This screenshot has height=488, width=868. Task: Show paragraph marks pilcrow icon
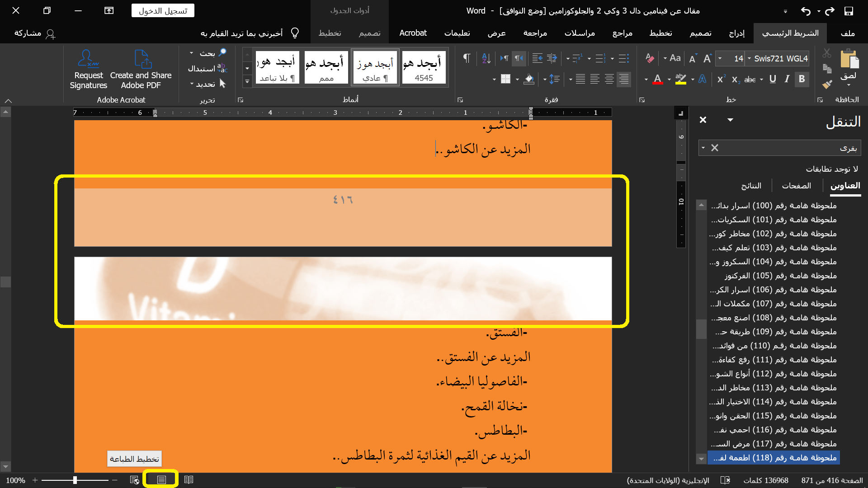tap(467, 58)
